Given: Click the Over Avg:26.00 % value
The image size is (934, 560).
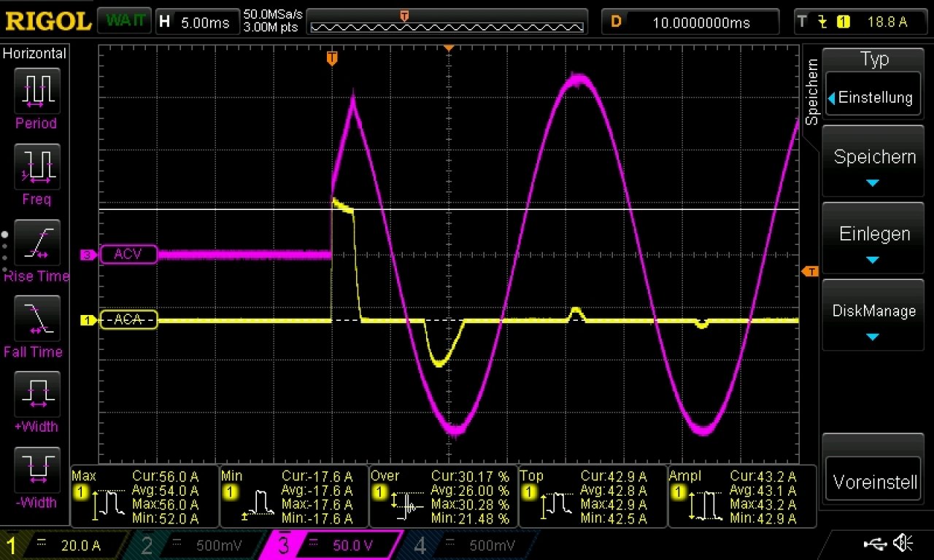Looking at the screenshot, I should [470, 490].
